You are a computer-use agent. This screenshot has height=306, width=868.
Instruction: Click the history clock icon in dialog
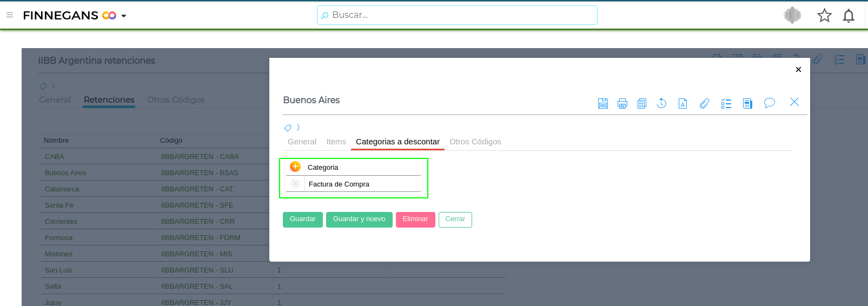(661, 103)
